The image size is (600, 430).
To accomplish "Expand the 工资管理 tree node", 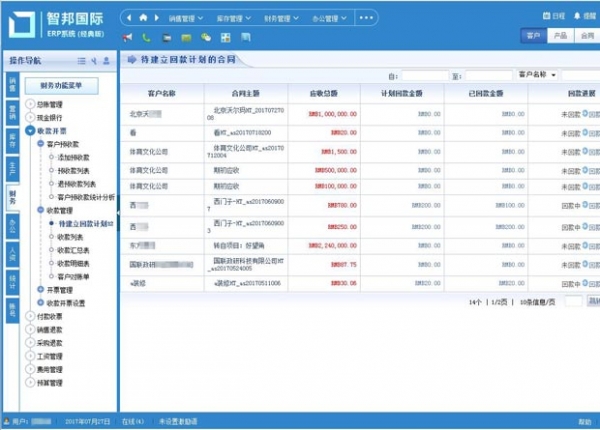I will [x=30, y=356].
